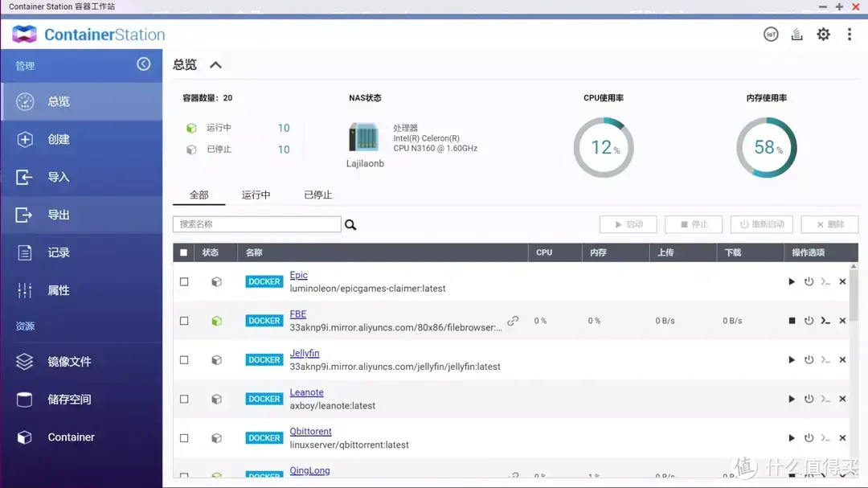This screenshot has height=488, width=868.
Task: Click the resource monitor icon near settings
Action: tap(796, 35)
